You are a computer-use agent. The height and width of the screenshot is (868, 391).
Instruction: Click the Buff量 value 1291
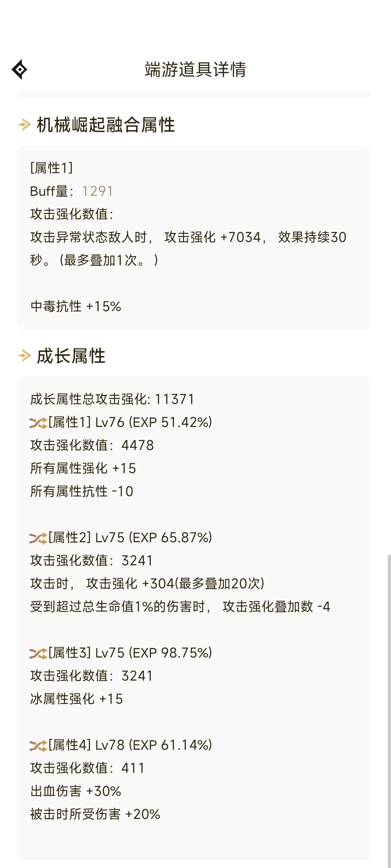pyautogui.click(x=97, y=191)
